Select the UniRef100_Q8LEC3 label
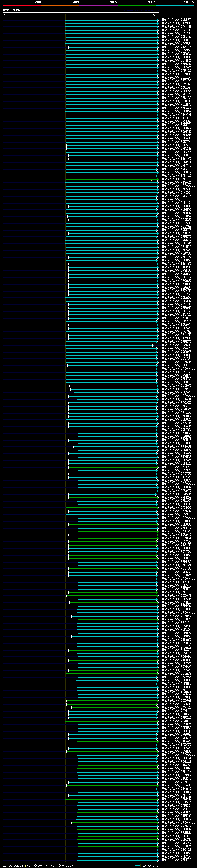Image resolution: width=197 pixels, height=868 pixels. pos(177,379)
